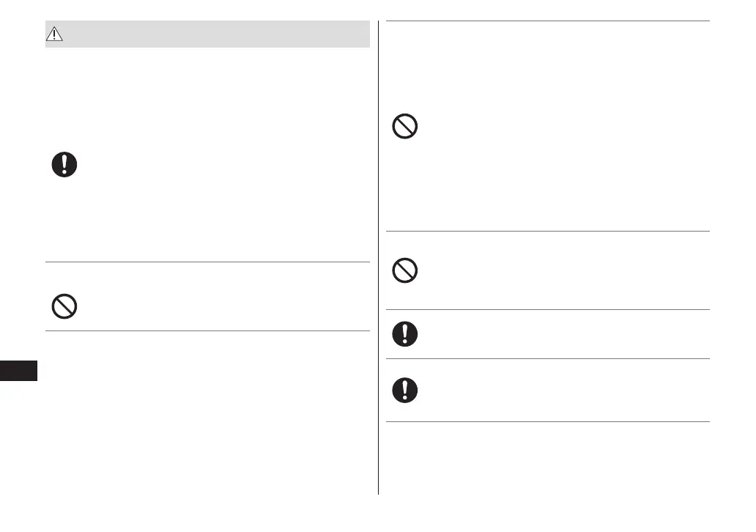Click the vertical divider between the two columns
This screenshot has height=532, width=756.
tap(379, 256)
